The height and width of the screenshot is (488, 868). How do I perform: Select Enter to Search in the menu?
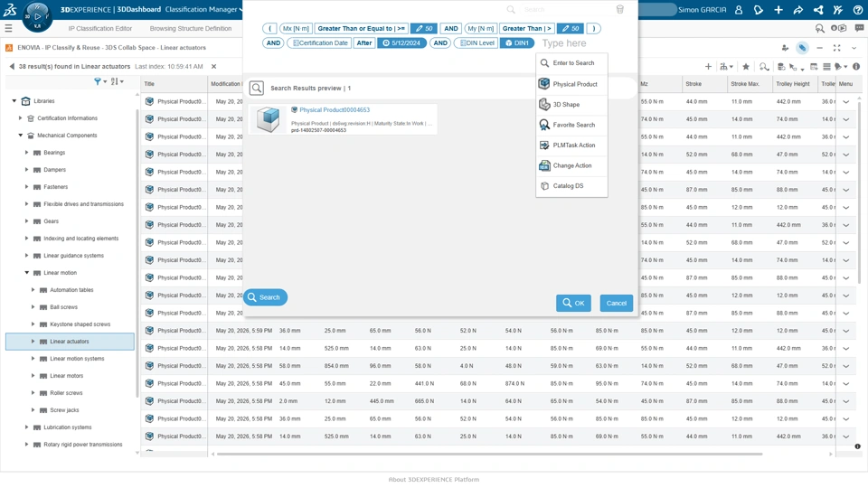(571, 63)
